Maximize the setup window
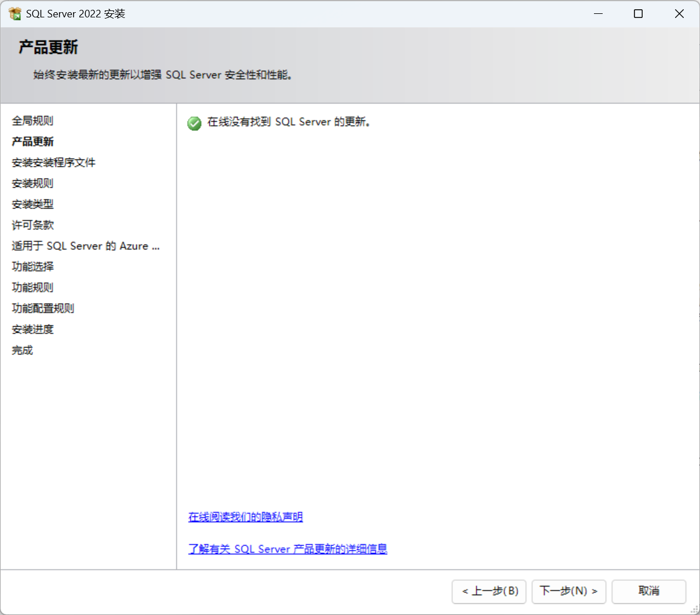This screenshot has height=615, width=700. tap(638, 13)
